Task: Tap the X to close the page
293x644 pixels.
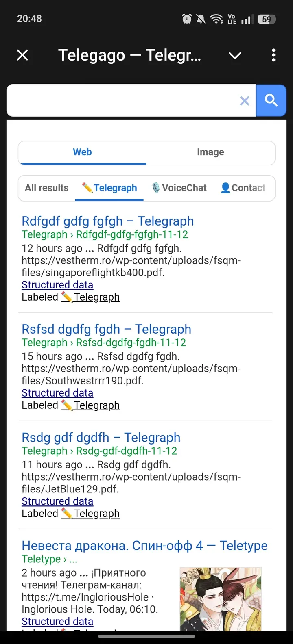Action: click(x=22, y=55)
